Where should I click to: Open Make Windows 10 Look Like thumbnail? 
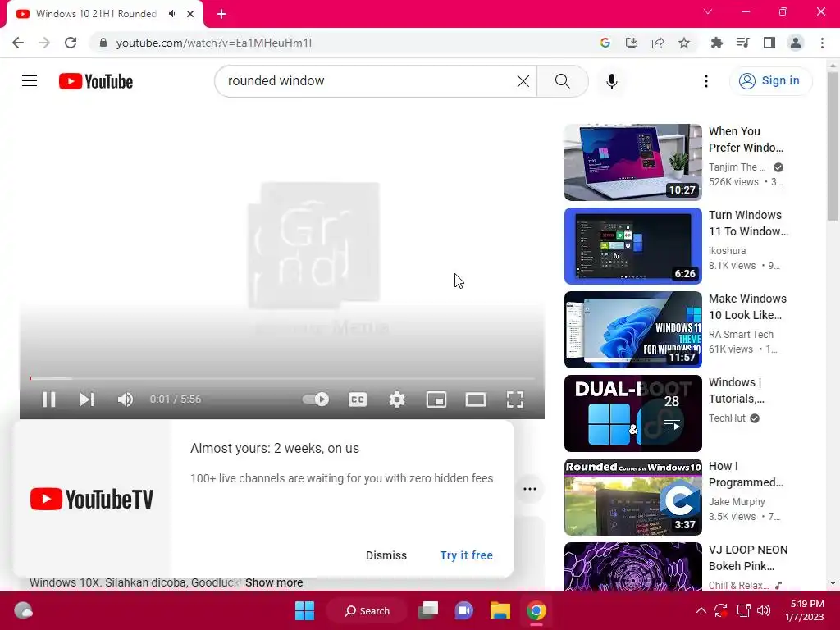(x=632, y=330)
